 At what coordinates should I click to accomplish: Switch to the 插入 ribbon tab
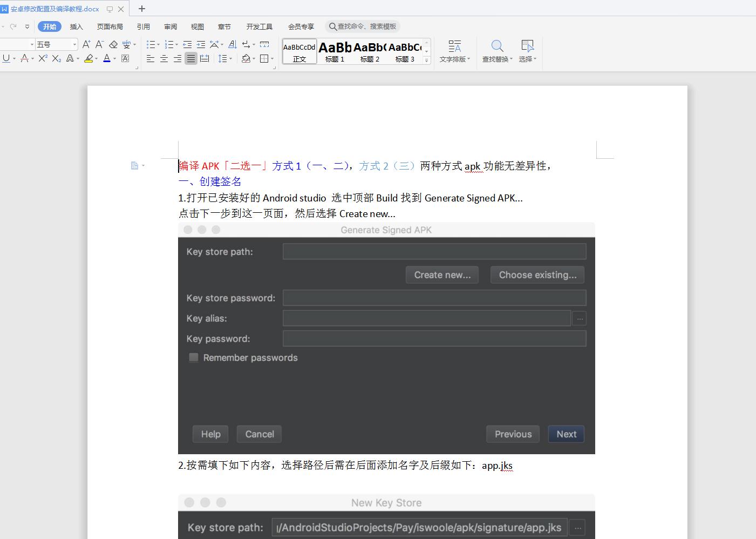pos(77,26)
